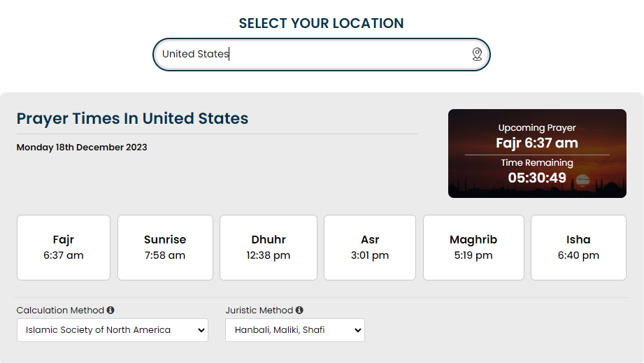Click info icon beside Calculation Method
Image resolution: width=644 pixels, height=363 pixels.
tap(110, 310)
